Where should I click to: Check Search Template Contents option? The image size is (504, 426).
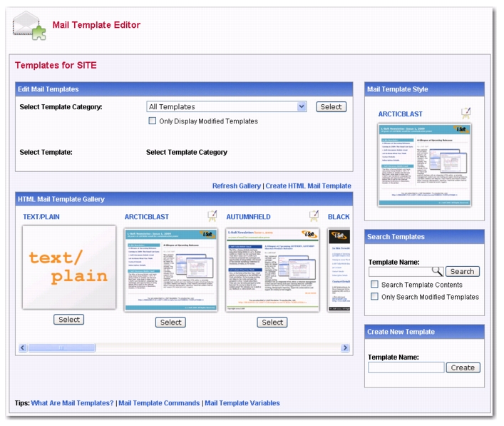[374, 285]
